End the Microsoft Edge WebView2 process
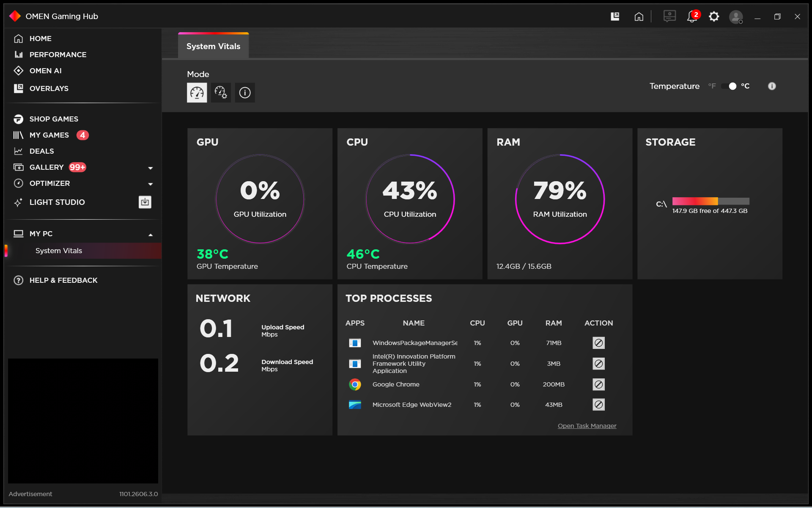The image size is (812, 508). (598, 405)
